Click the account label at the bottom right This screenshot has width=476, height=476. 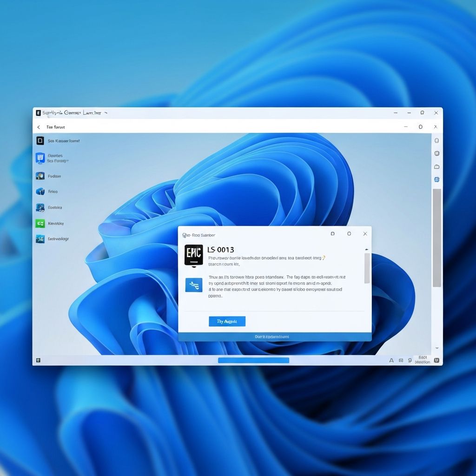click(x=422, y=360)
